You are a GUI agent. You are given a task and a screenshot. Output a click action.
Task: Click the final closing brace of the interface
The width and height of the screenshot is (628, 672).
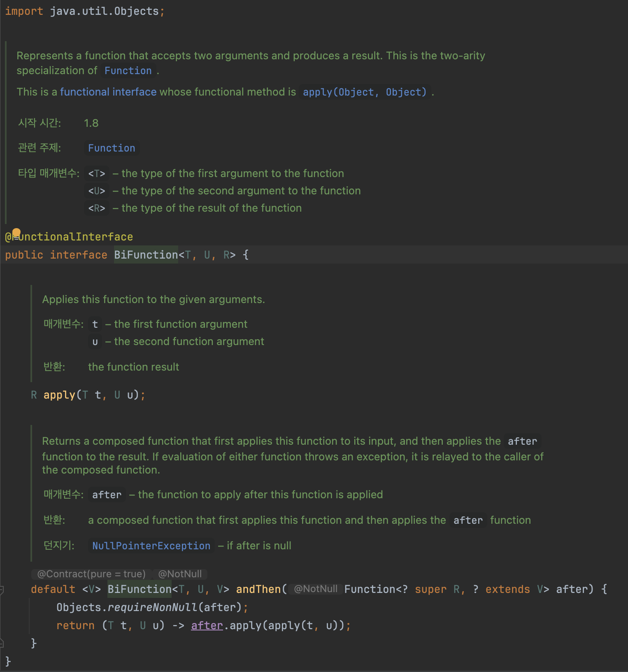(8, 661)
